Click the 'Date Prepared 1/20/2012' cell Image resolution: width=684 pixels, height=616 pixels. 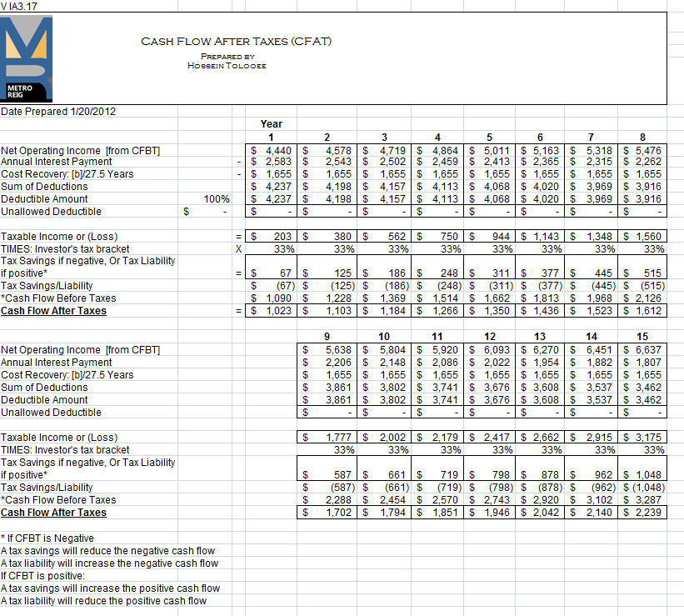(x=58, y=112)
